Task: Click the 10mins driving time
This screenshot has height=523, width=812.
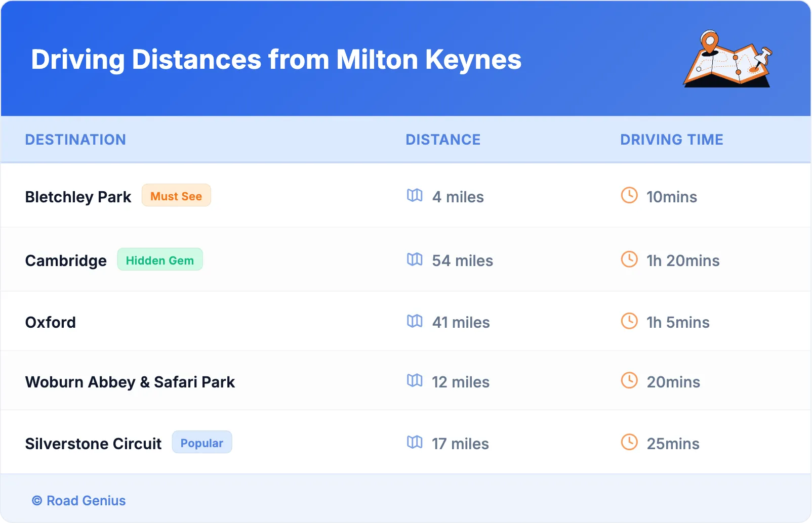Action: tap(672, 197)
